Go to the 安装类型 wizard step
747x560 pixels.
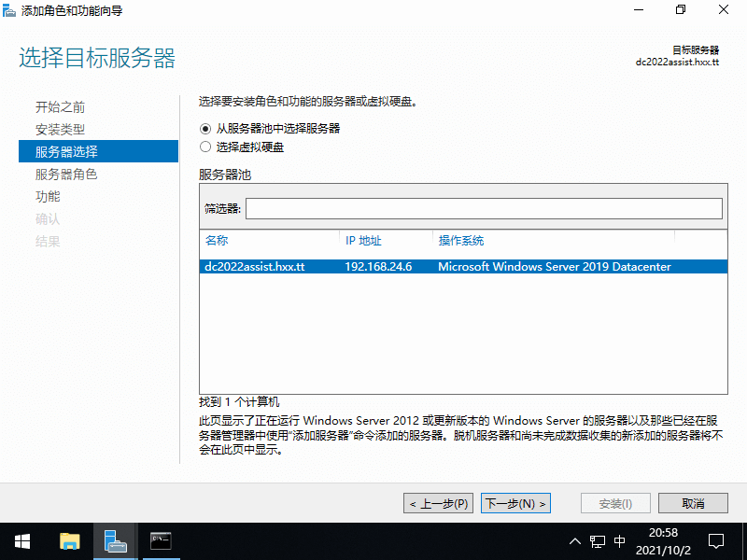point(60,130)
